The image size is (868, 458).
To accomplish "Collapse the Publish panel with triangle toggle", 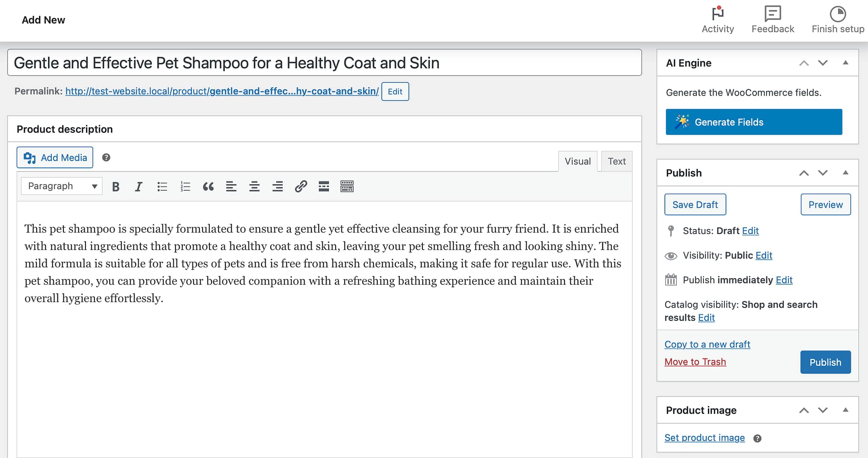I will 845,173.
